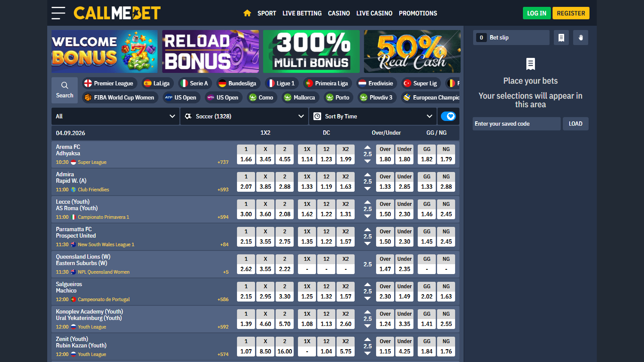Go to home via house icon

pyautogui.click(x=247, y=13)
